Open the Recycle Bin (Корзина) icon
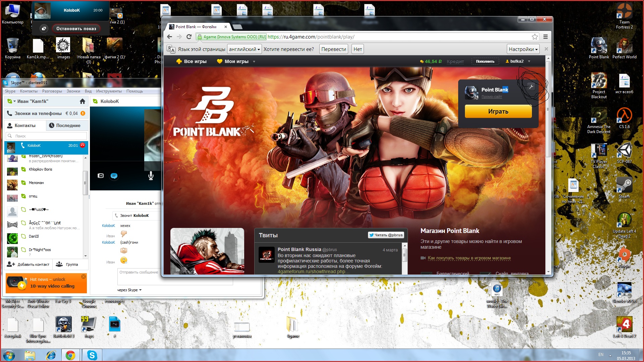 pyautogui.click(x=13, y=48)
